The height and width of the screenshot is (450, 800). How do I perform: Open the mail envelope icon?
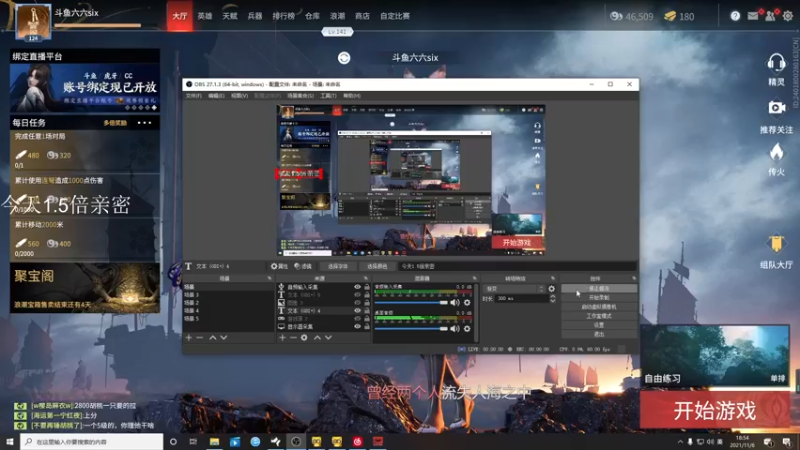point(753,16)
